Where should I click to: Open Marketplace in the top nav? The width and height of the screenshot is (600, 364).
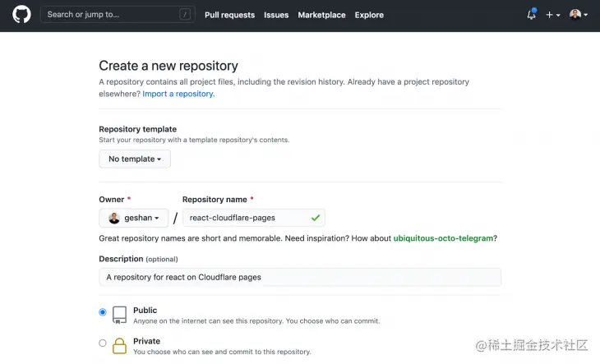(x=321, y=15)
